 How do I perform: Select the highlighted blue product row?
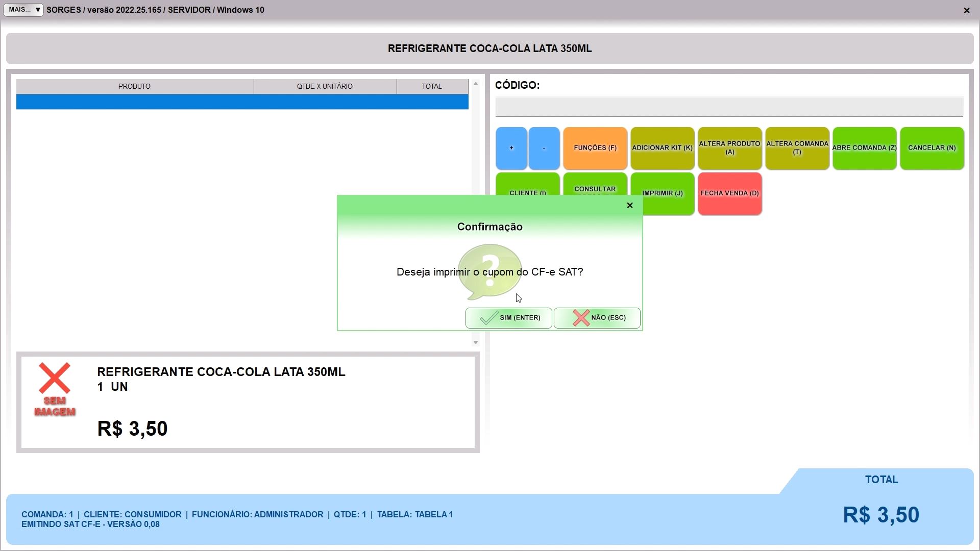tap(242, 102)
